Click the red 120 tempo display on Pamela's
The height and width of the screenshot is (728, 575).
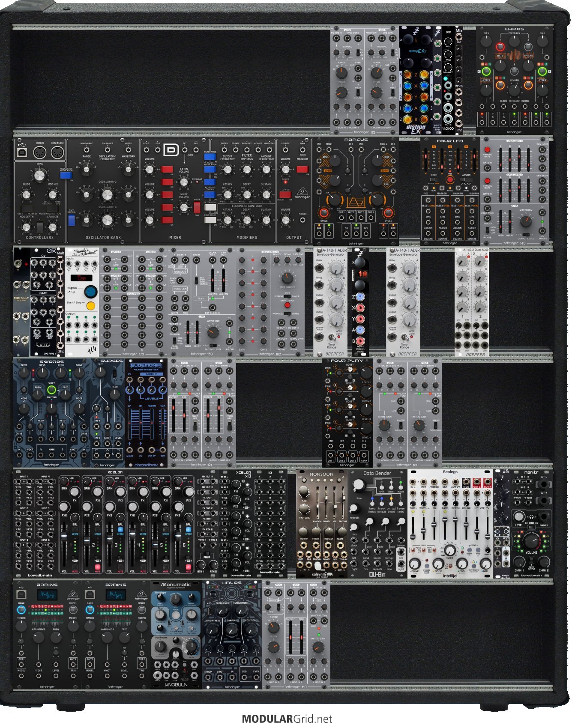81,278
